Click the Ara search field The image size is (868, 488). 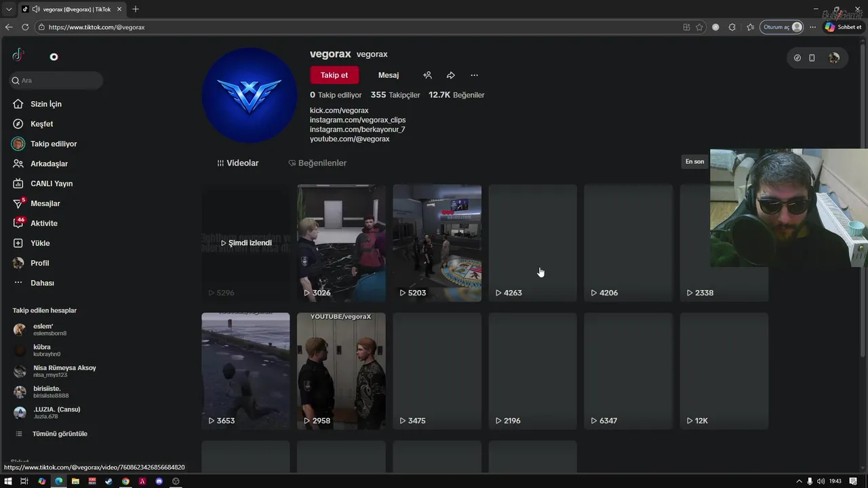point(56,80)
